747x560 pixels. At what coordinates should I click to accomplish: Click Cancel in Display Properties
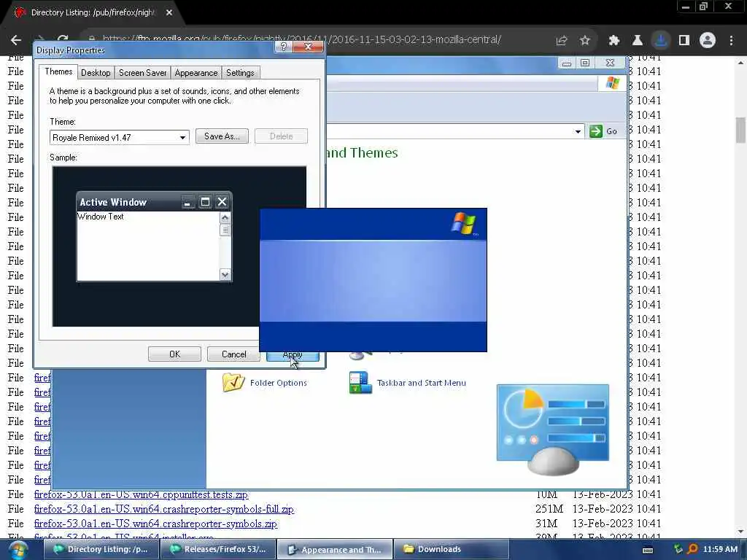coord(233,354)
